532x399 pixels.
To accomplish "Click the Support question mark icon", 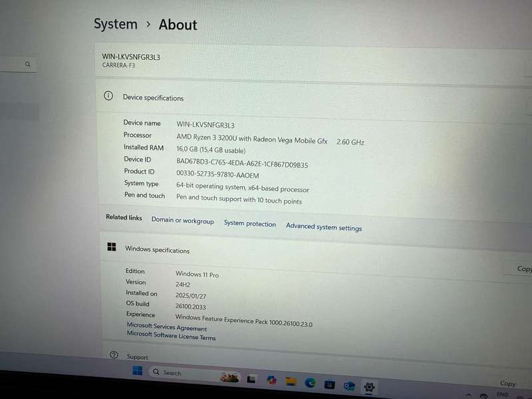I will point(114,355).
